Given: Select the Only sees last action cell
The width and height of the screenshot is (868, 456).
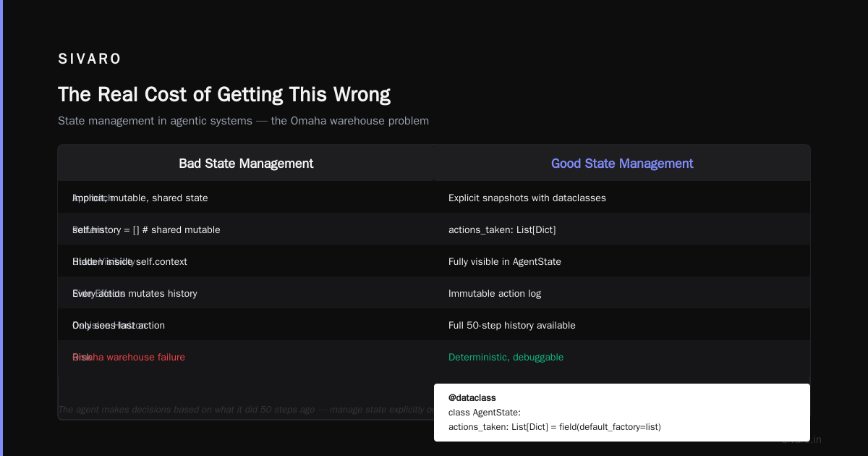Looking at the screenshot, I should coord(119,325).
